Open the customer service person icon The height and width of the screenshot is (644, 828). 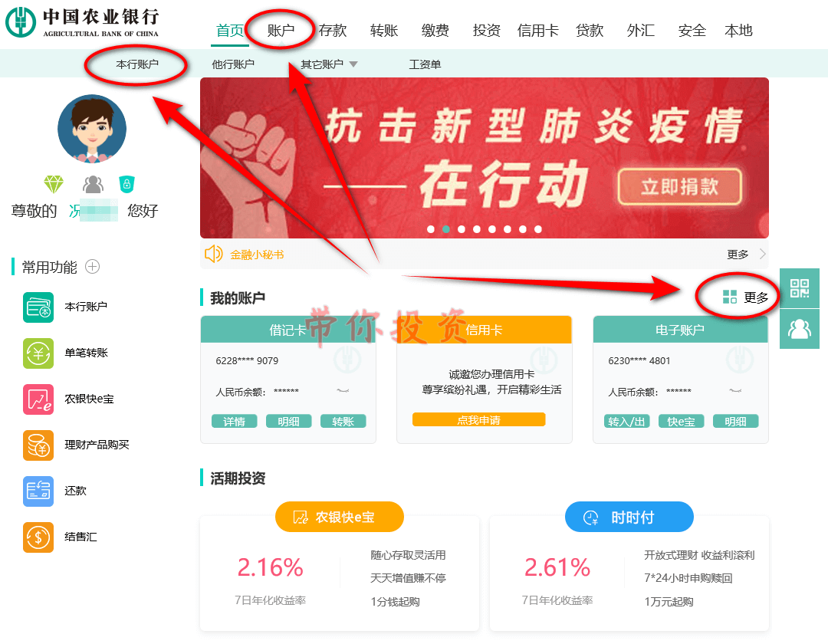tap(799, 329)
